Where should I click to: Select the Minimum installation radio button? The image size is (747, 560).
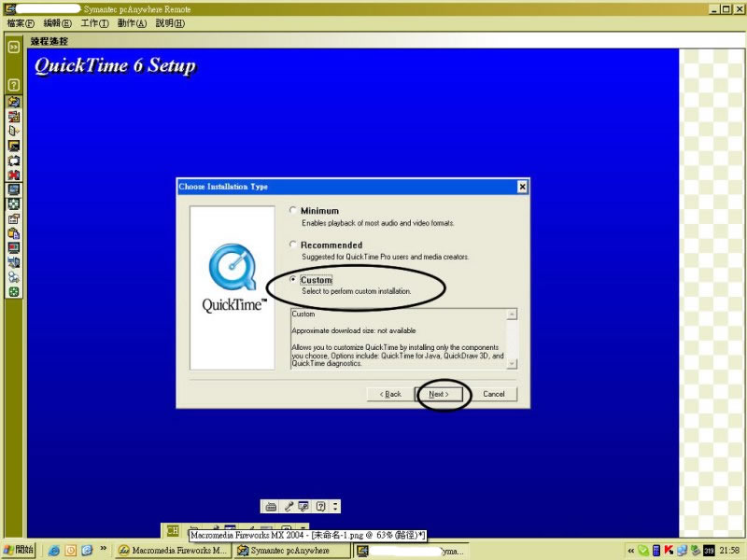point(293,210)
